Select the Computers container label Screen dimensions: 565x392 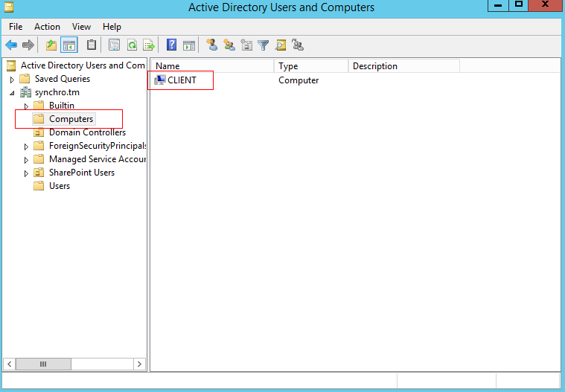[71, 119]
